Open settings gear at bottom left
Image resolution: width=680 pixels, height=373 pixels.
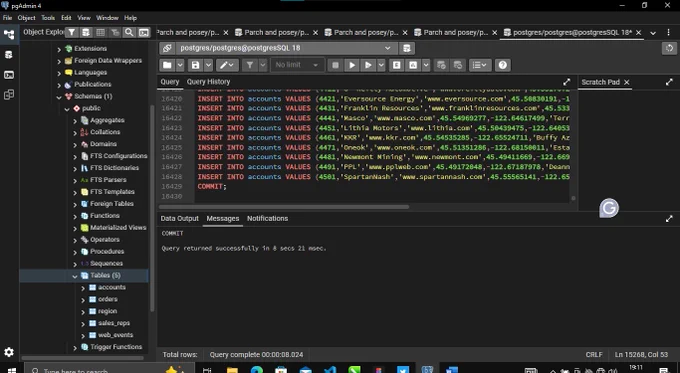(9, 352)
